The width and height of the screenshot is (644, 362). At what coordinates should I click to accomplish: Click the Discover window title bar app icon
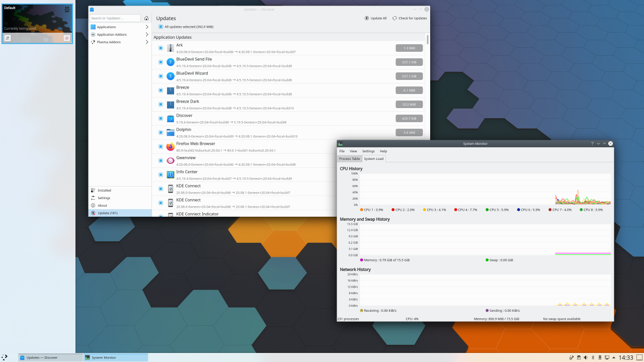coord(92,10)
